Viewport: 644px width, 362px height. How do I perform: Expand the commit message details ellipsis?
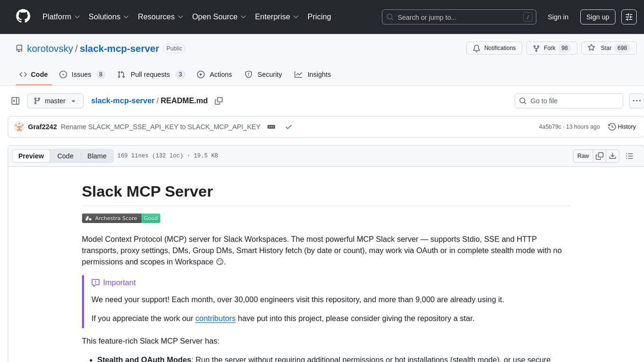[x=271, y=127]
